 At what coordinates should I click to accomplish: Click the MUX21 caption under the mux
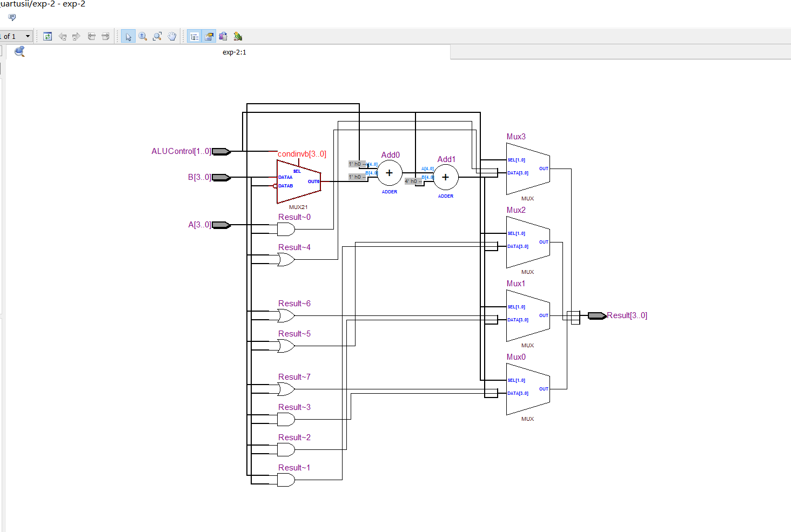(x=298, y=207)
